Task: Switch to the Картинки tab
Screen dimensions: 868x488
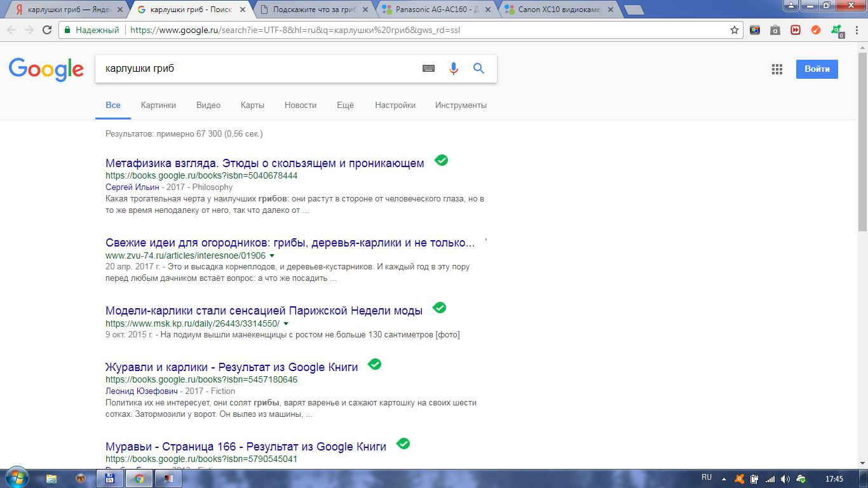Action: coord(158,105)
